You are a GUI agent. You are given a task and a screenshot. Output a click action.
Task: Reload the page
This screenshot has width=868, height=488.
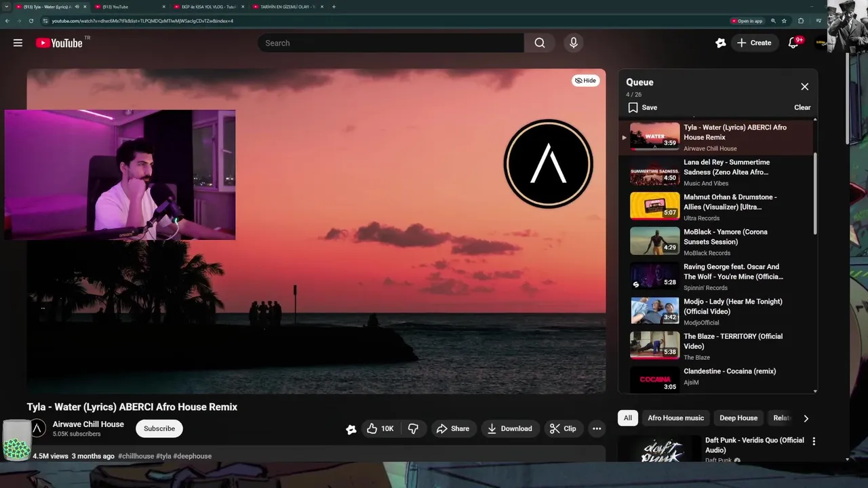point(32,21)
